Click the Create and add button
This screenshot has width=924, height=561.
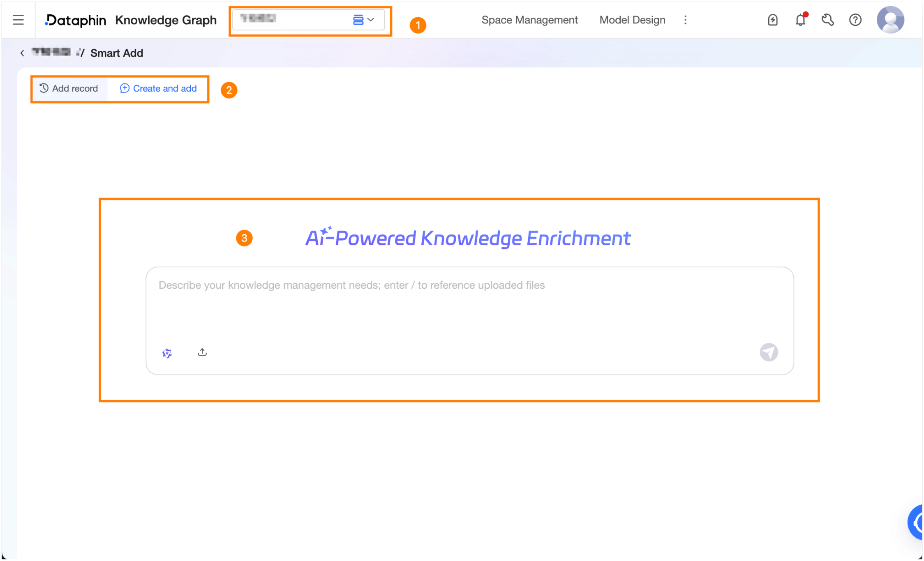[x=158, y=88]
